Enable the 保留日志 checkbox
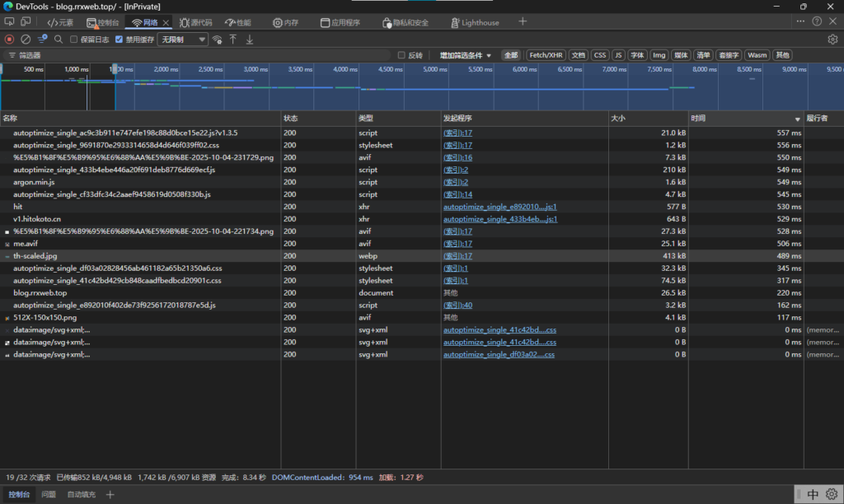 (x=74, y=39)
